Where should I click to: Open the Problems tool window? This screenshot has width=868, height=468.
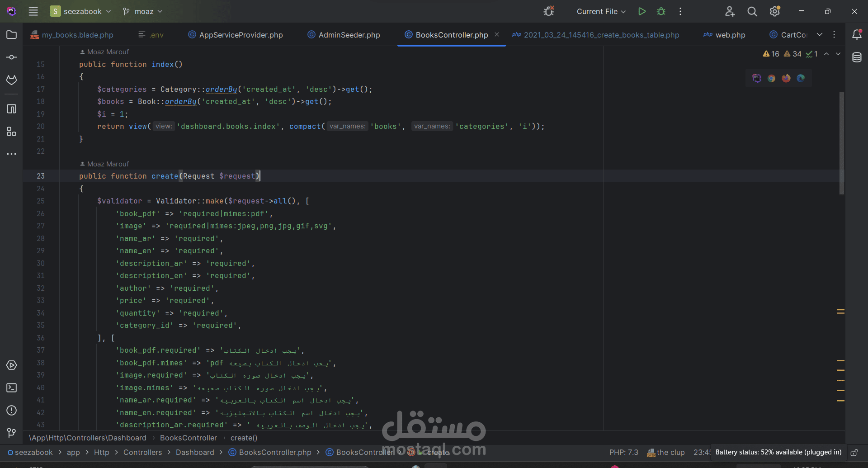pyautogui.click(x=12, y=411)
